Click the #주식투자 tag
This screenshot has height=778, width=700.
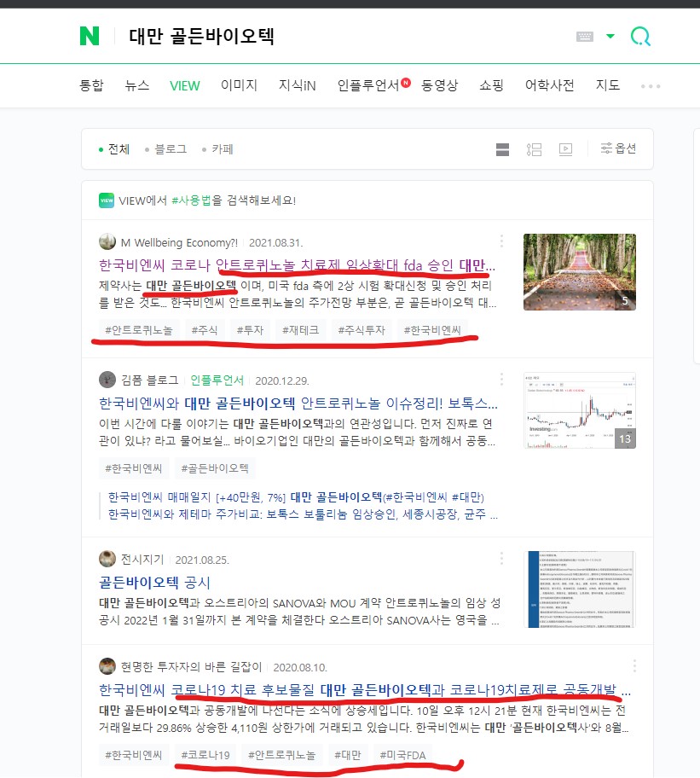[x=362, y=330]
